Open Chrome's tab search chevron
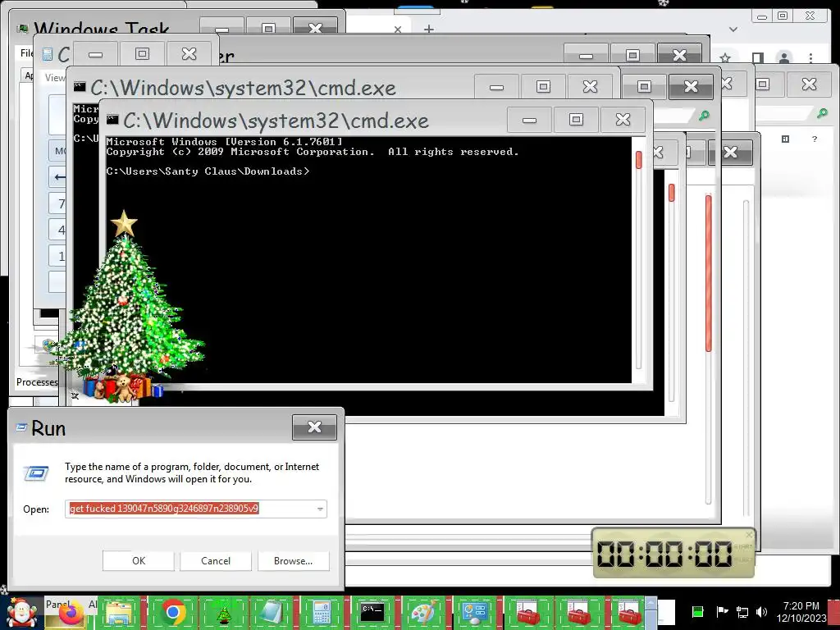 pos(733,29)
